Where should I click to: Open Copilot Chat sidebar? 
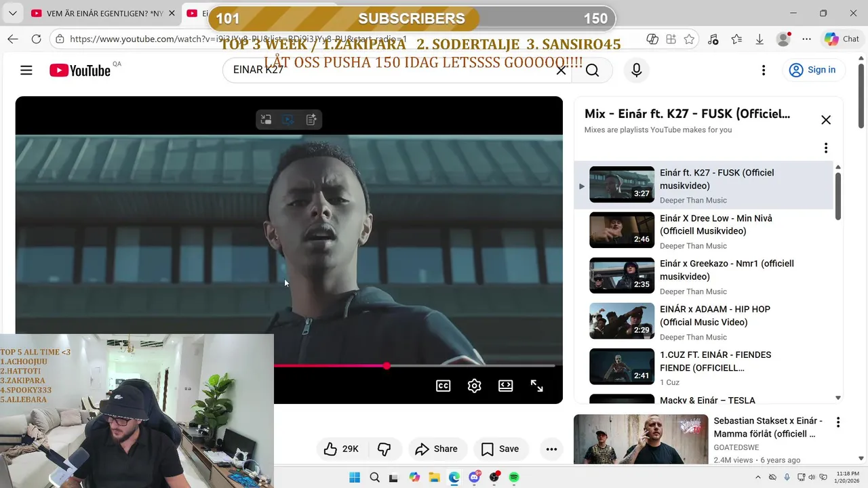pyautogui.click(x=842, y=39)
